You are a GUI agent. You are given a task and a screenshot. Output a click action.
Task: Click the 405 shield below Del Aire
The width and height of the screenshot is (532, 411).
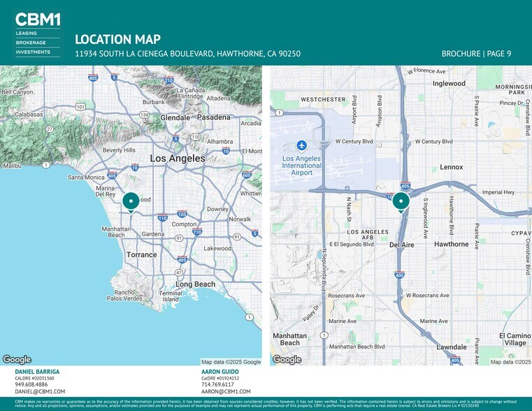pos(399,275)
